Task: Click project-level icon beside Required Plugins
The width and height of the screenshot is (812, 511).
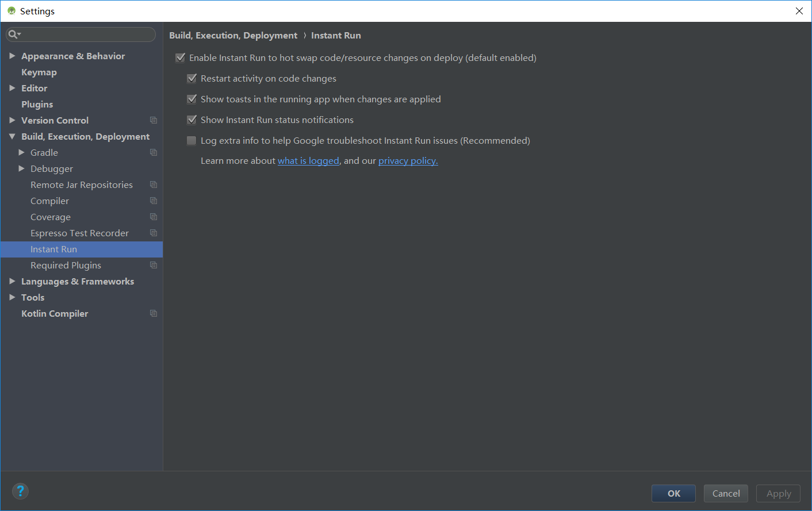Action: (x=154, y=265)
